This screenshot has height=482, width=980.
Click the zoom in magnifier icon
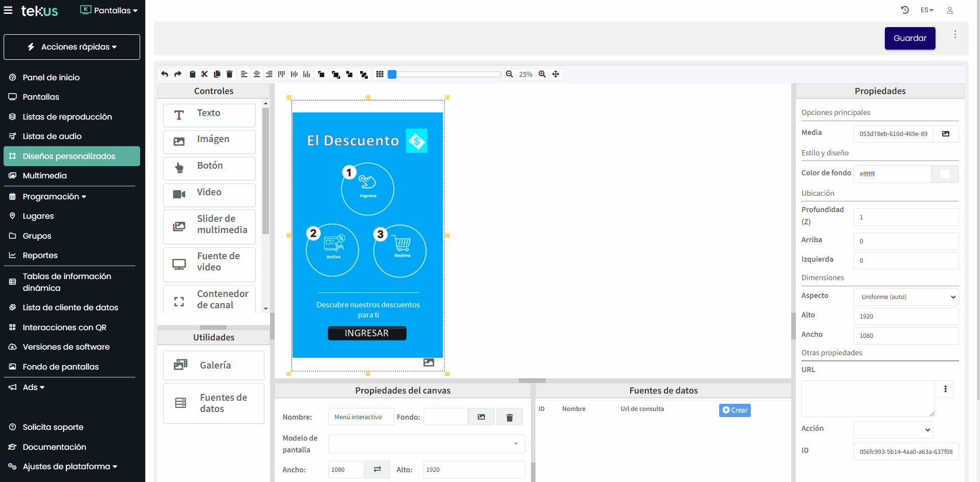[542, 74]
